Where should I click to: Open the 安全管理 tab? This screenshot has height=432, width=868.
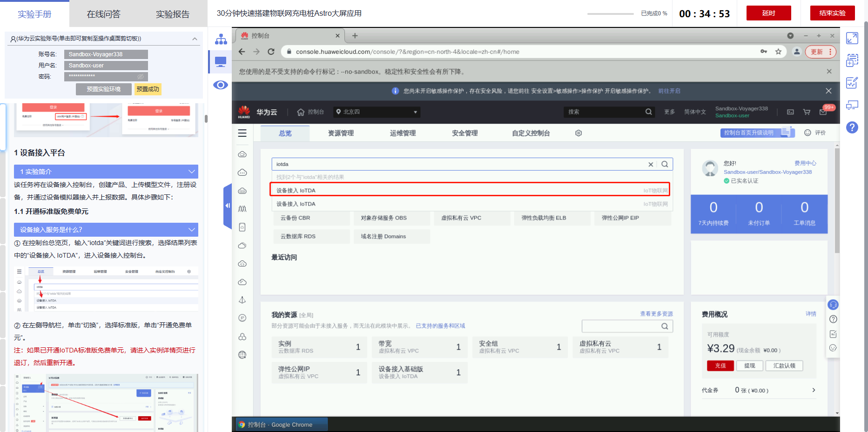(465, 133)
